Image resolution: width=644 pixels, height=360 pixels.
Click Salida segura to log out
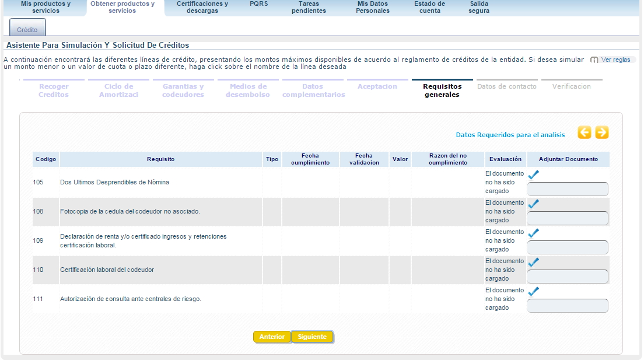[479, 7]
